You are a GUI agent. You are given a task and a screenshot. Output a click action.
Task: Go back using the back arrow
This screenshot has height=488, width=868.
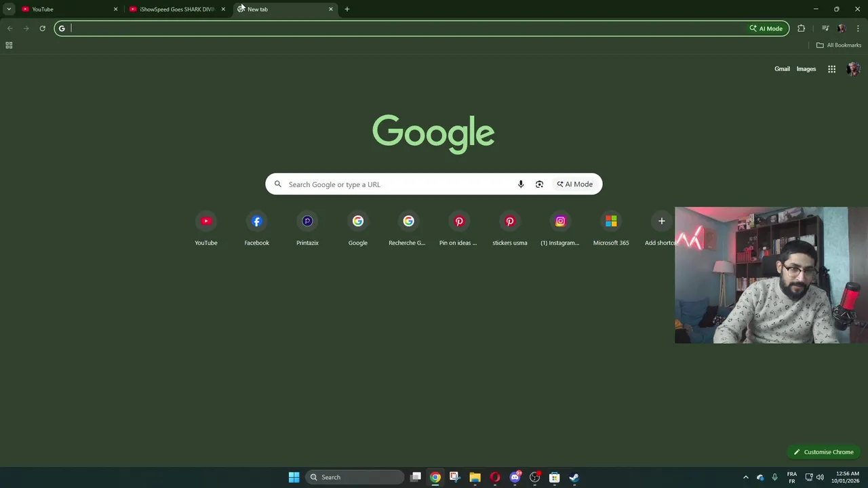point(10,28)
